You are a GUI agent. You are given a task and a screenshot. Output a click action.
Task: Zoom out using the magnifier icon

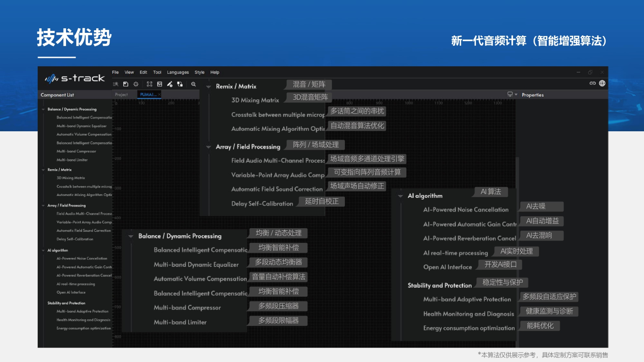(194, 84)
